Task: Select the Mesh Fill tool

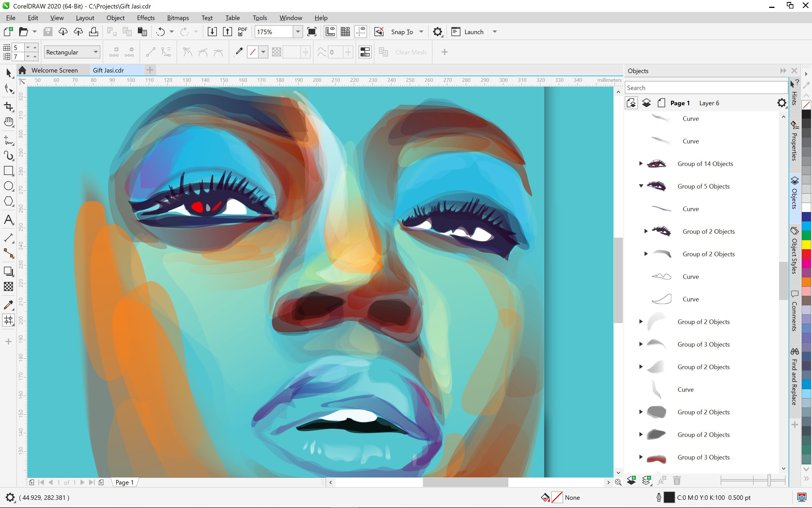Action: point(9,320)
